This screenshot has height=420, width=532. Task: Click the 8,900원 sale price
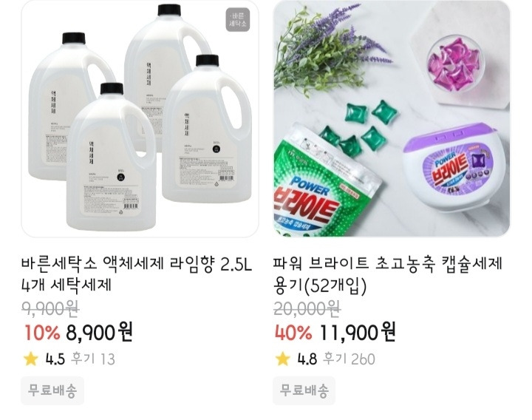coord(99,332)
